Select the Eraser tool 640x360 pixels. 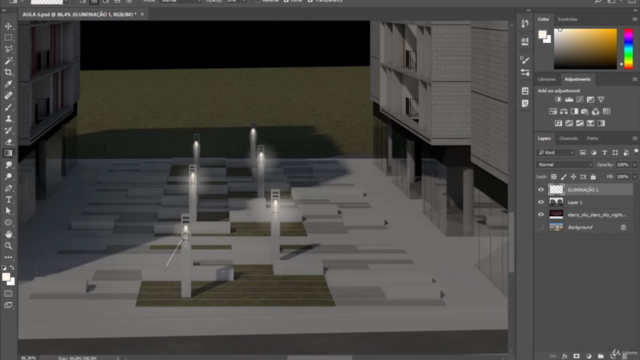coord(8,142)
